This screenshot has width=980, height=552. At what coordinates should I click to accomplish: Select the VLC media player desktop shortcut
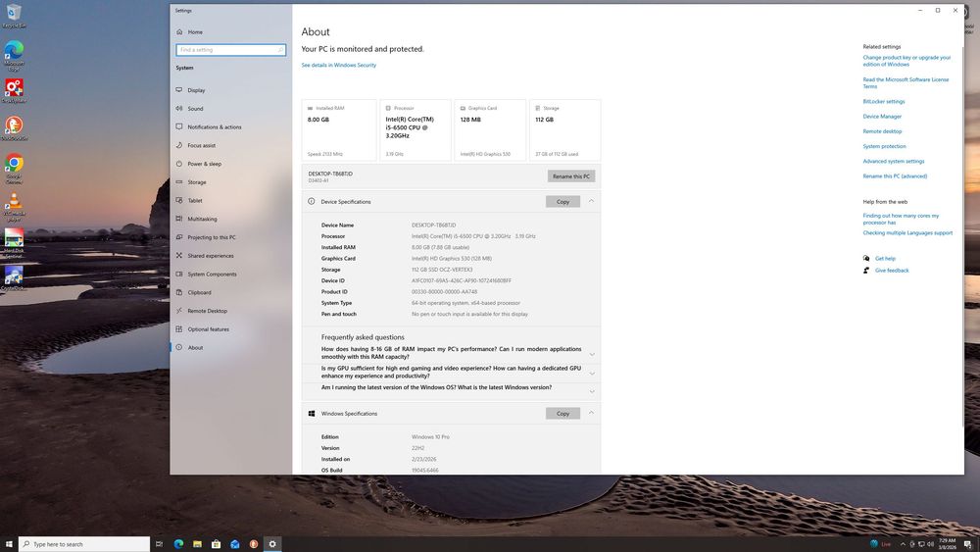coord(14,208)
